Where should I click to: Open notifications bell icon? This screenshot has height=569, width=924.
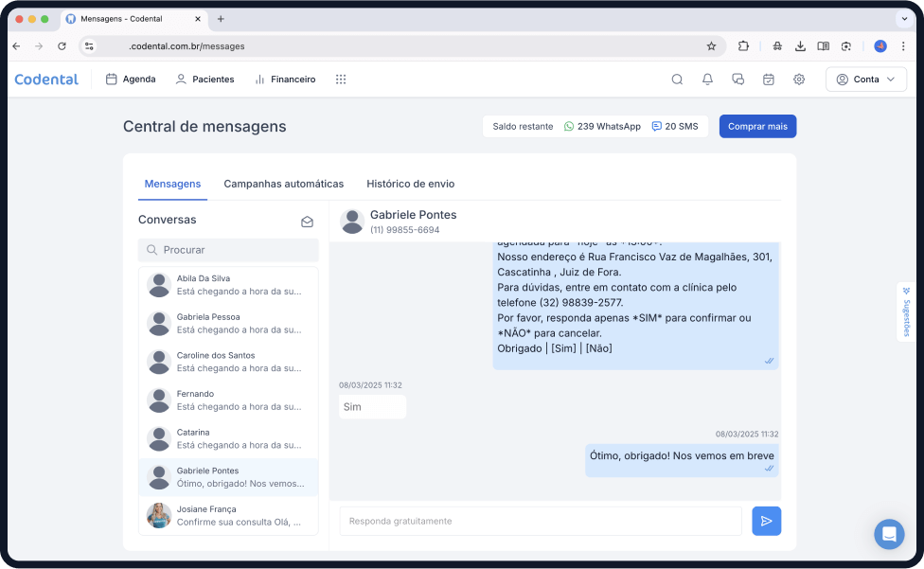(x=707, y=80)
